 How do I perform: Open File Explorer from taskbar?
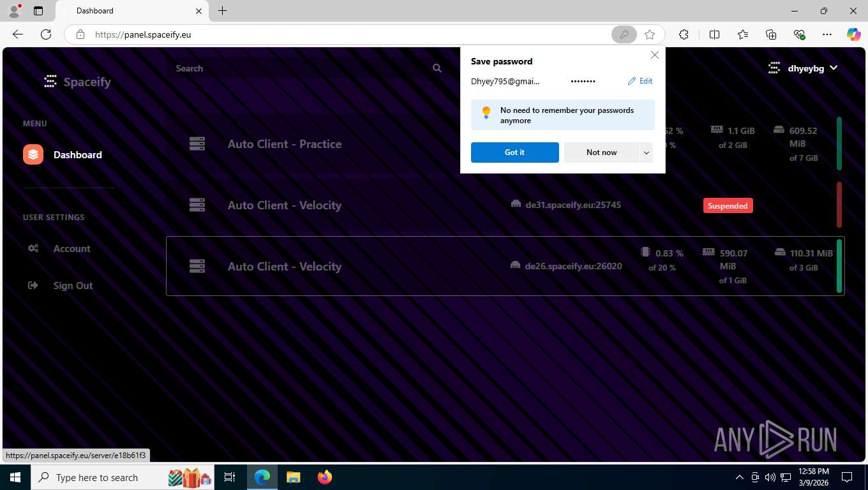click(293, 477)
